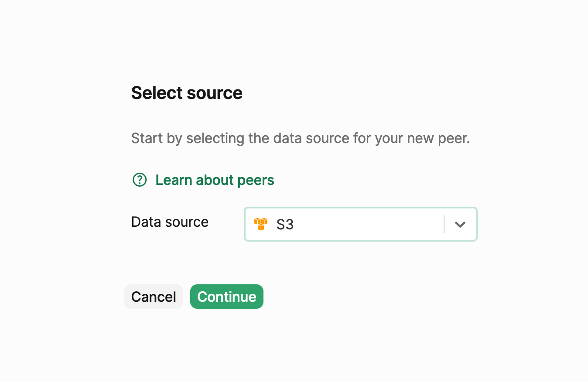Proceed with S3 using green Continue
Screen dimensions: 588x382
click(227, 297)
